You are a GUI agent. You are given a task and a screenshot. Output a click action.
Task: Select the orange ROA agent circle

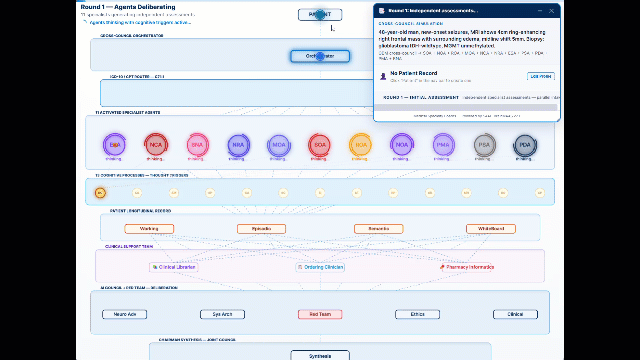point(361,145)
